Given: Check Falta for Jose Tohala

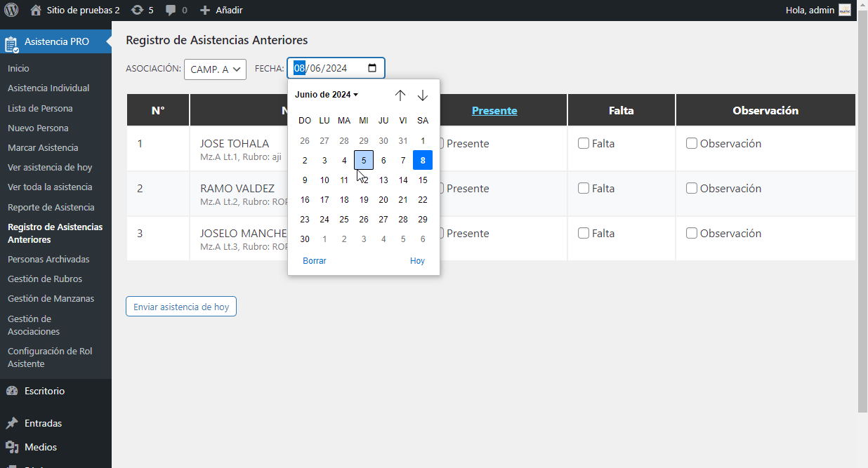Looking at the screenshot, I should (x=584, y=143).
